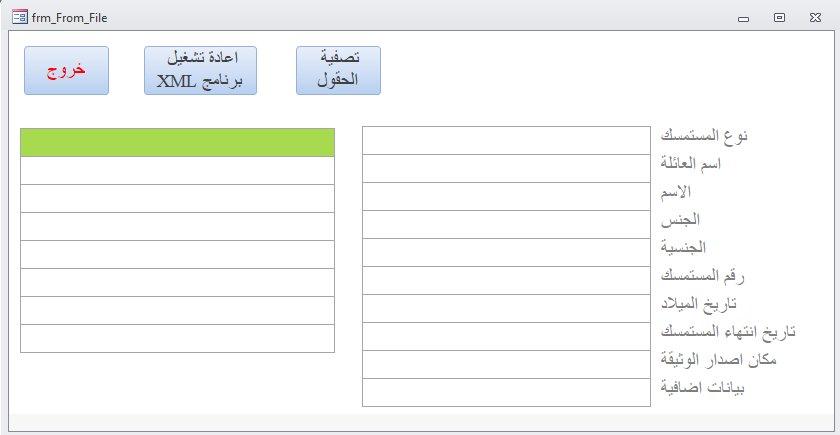Restore the frm_From_File window size
Screen dimensions: 840x435
click(x=779, y=18)
